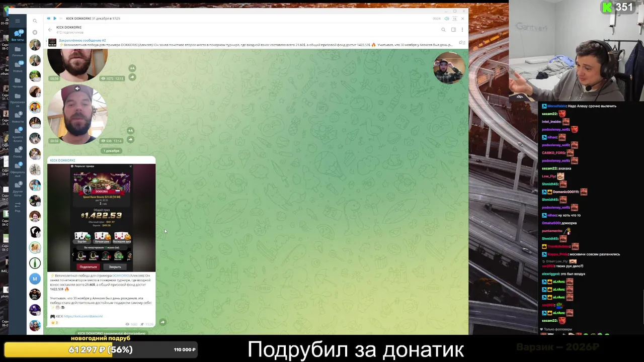The image size is (644, 362).
Task: Go back using the chat header arrow
Action: (x=50, y=30)
